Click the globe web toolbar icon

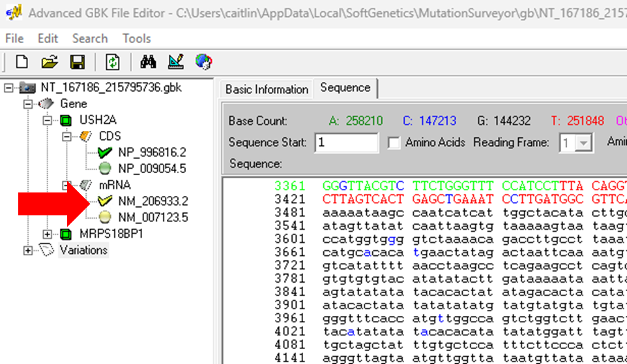[x=203, y=62]
